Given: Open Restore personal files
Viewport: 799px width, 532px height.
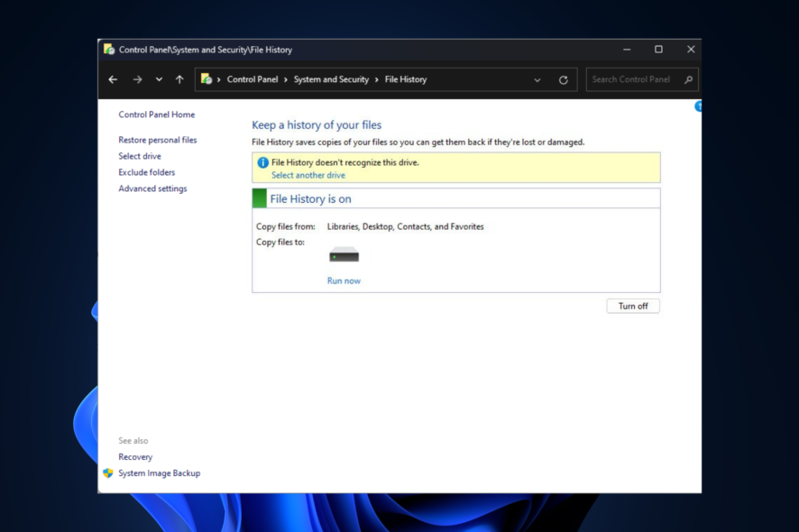Looking at the screenshot, I should 158,140.
